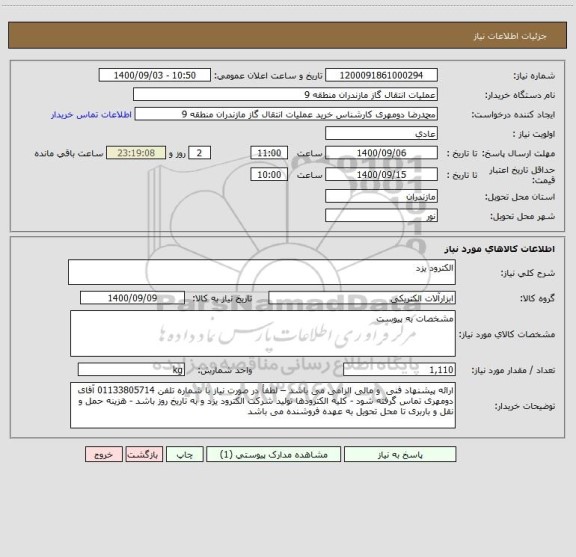Click the پاسخ به نیاز button
Screen dimensions: 576x557
(400, 454)
